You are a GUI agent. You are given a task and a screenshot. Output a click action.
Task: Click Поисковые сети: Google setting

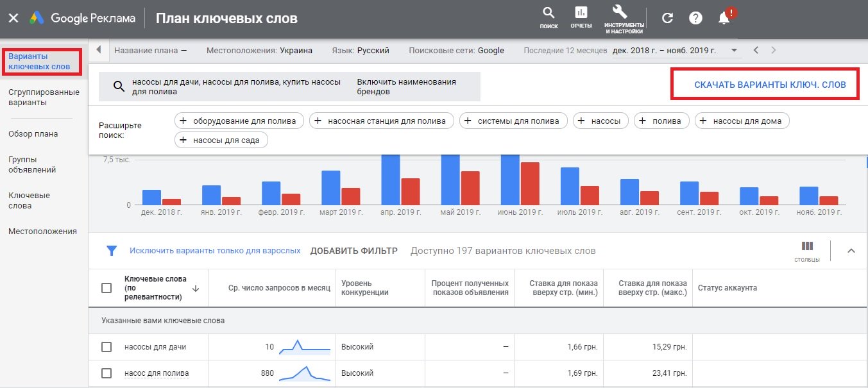pyautogui.click(x=457, y=50)
